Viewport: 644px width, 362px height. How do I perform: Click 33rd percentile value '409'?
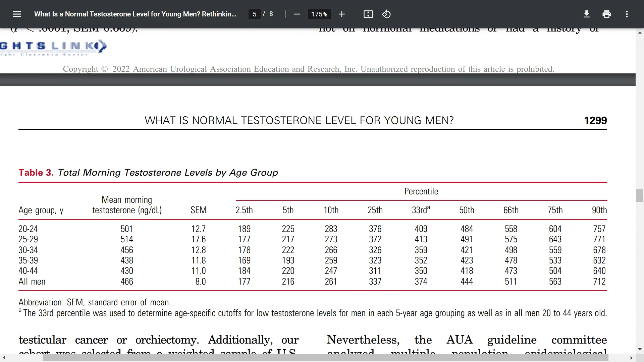pyautogui.click(x=421, y=229)
